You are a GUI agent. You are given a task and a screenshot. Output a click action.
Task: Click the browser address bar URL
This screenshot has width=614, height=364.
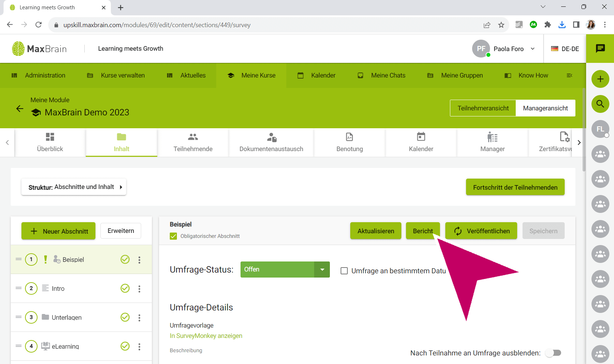(x=157, y=25)
